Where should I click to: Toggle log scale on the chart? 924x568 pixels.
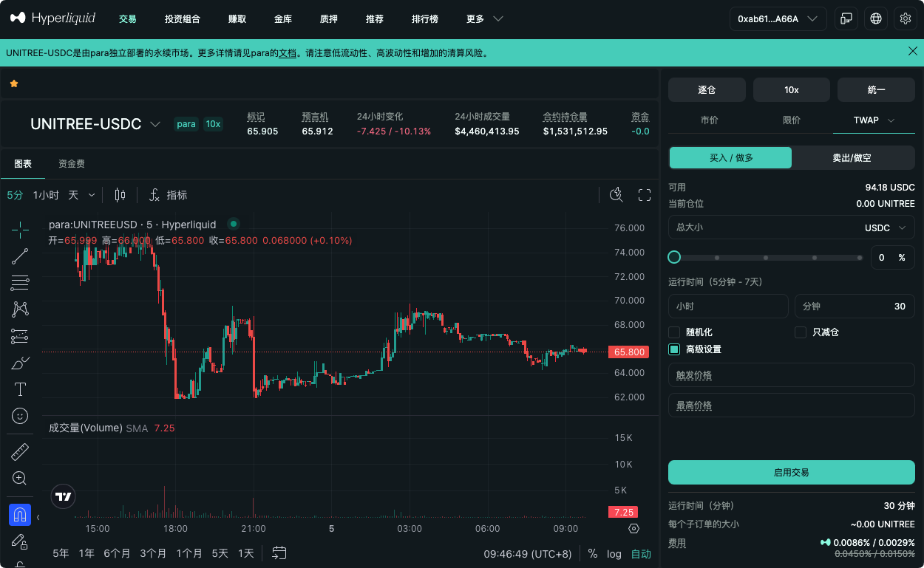point(614,553)
